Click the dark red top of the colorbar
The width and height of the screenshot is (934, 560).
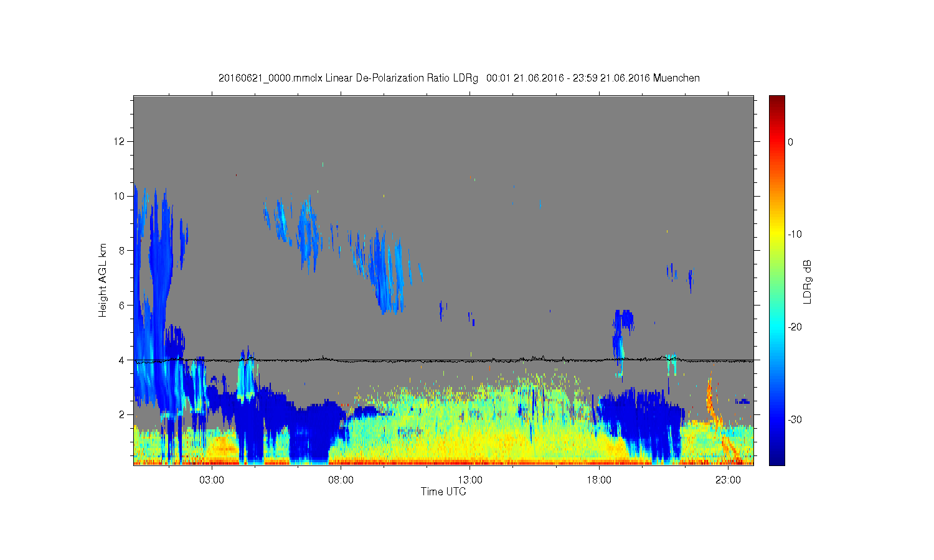[777, 101]
